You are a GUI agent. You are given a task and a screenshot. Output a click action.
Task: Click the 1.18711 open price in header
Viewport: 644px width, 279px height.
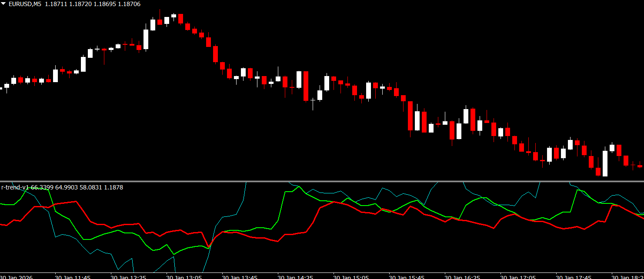coord(55,4)
